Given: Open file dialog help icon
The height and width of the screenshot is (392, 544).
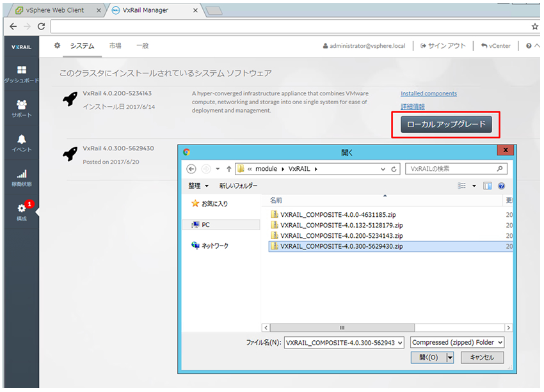Looking at the screenshot, I should pos(501,186).
